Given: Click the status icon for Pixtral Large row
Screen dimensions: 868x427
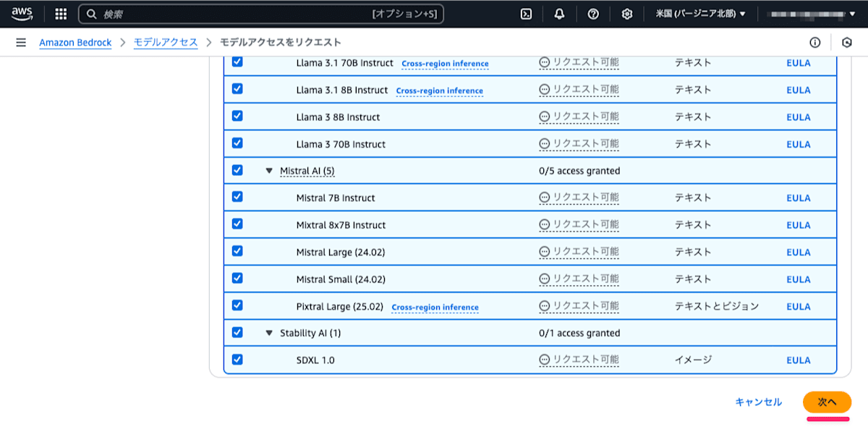Looking at the screenshot, I should [x=545, y=305].
